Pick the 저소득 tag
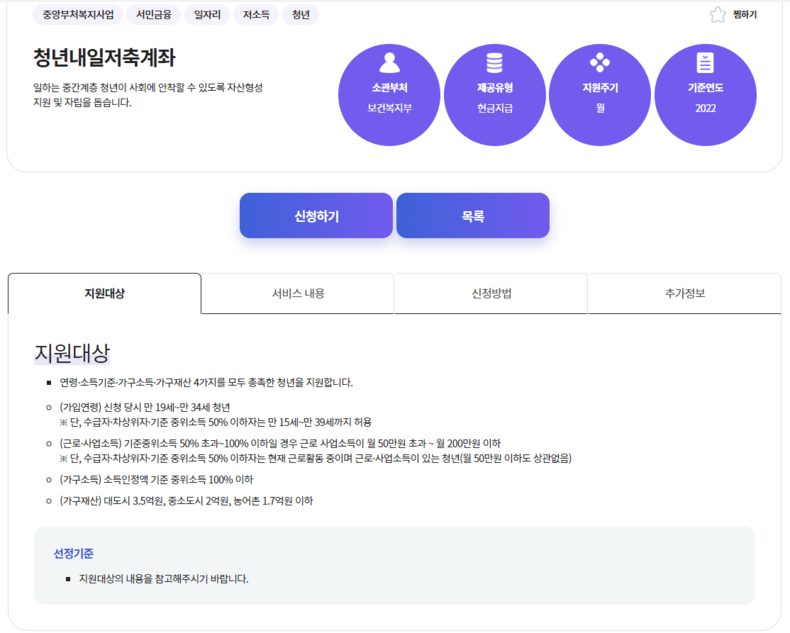The image size is (790, 633). 257,15
